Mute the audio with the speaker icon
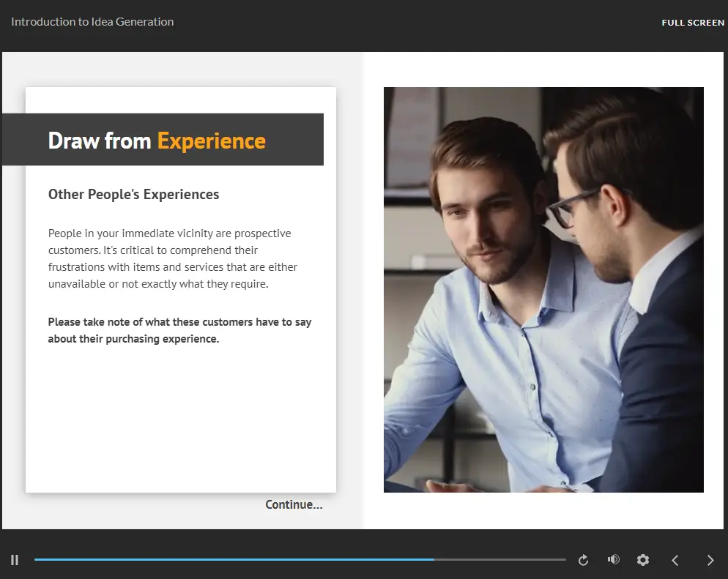Viewport: 728px width, 579px height. tap(613, 560)
